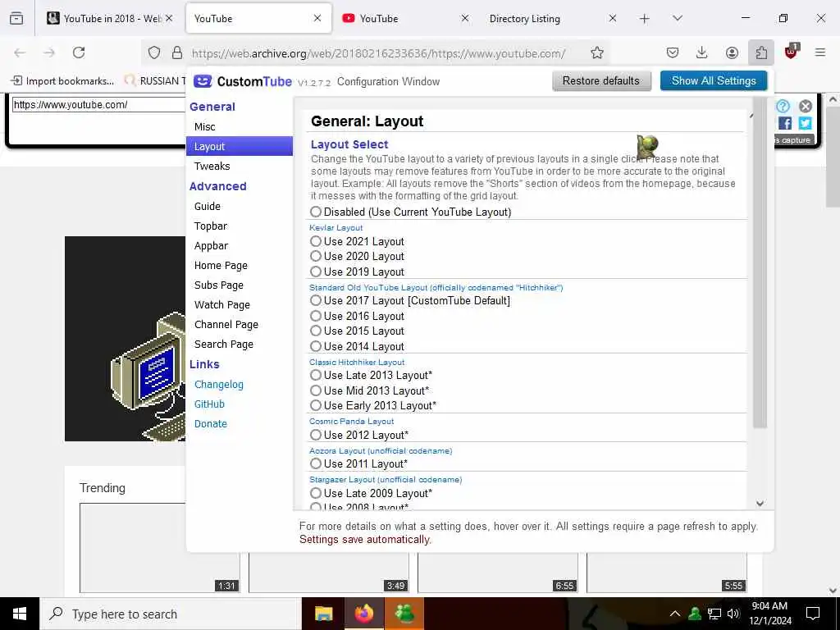Select Use Mid 2013 Layout option
Image resolution: width=840 pixels, height=630 pixels.
click(316, 390)
